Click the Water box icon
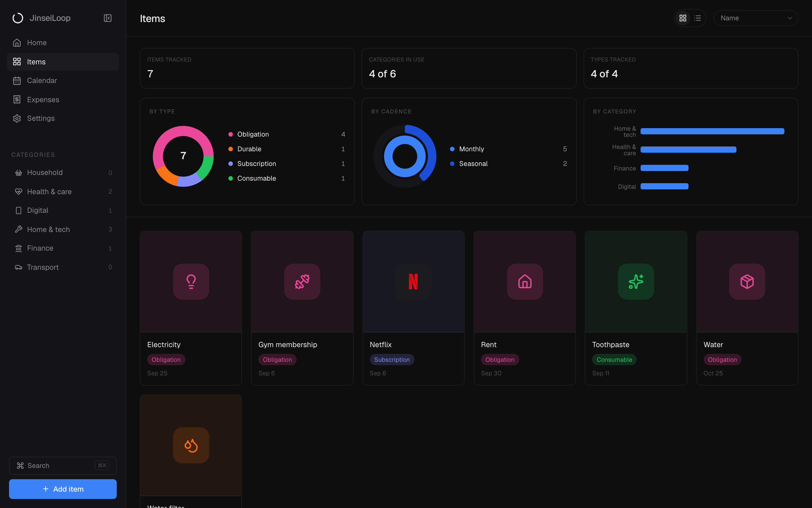Screen dimensions: 812x508 [747, 282]
